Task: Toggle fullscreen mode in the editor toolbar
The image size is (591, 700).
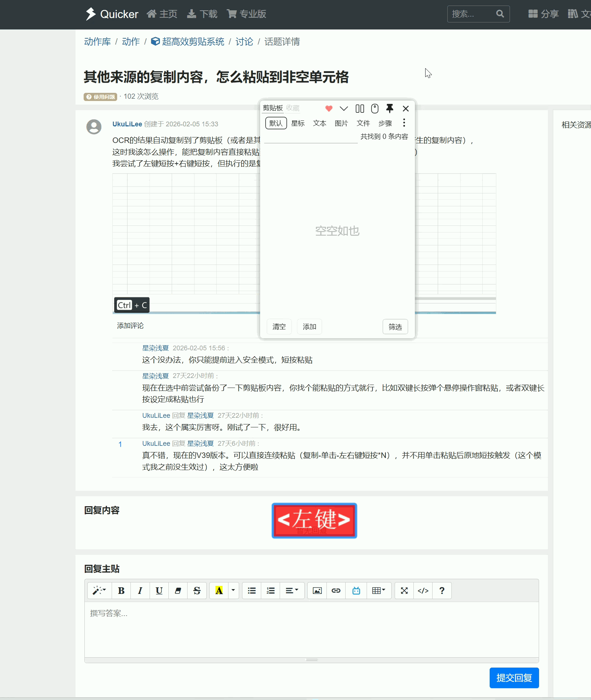Action: pos(404,591)
